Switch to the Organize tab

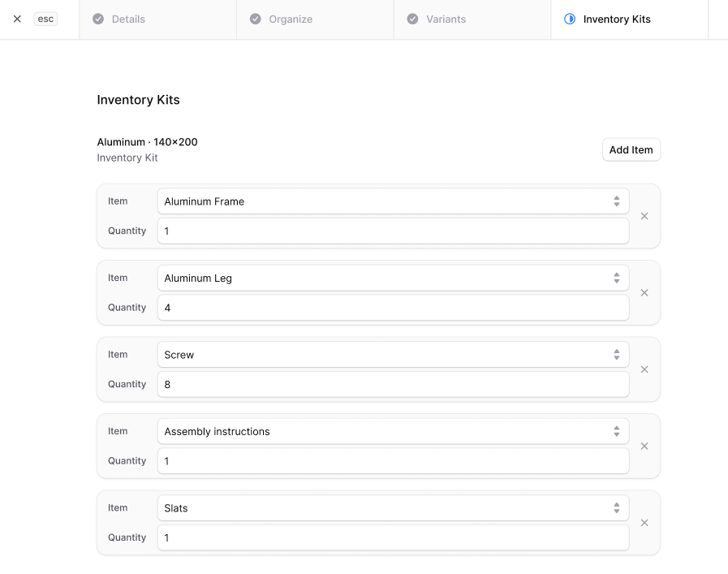315,19
